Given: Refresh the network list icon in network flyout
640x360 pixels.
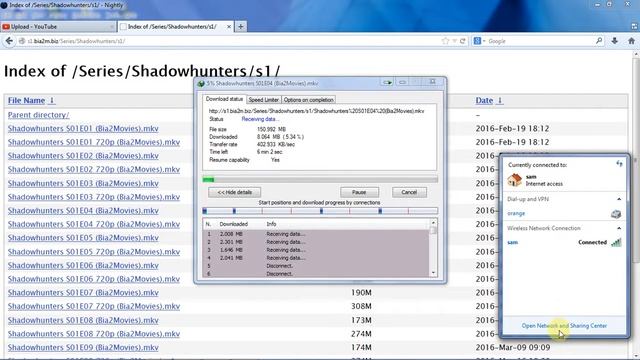Looking at the screenshot, I should [x=619, y=164].
